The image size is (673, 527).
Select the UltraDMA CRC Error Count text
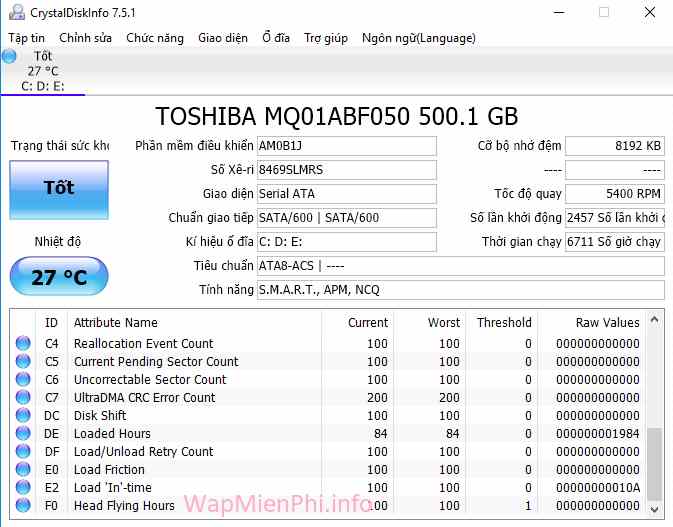(144, 398)
